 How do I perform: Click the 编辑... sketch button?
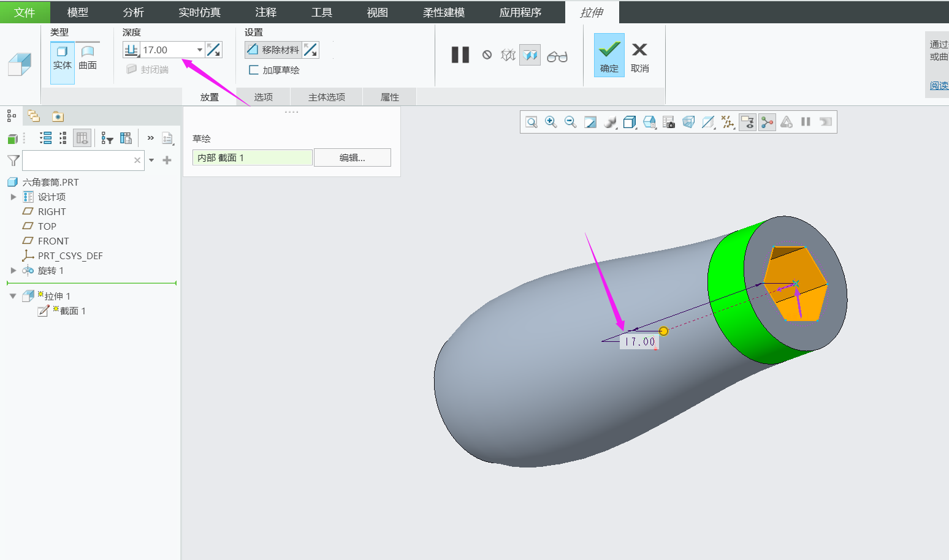click(353, 157)
